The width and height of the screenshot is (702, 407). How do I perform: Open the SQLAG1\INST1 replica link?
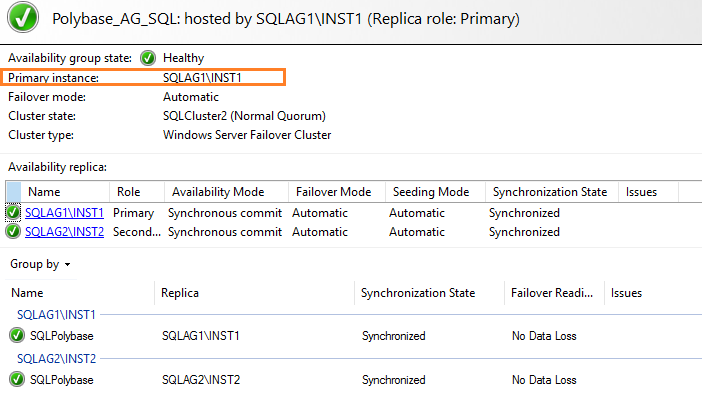64,213
